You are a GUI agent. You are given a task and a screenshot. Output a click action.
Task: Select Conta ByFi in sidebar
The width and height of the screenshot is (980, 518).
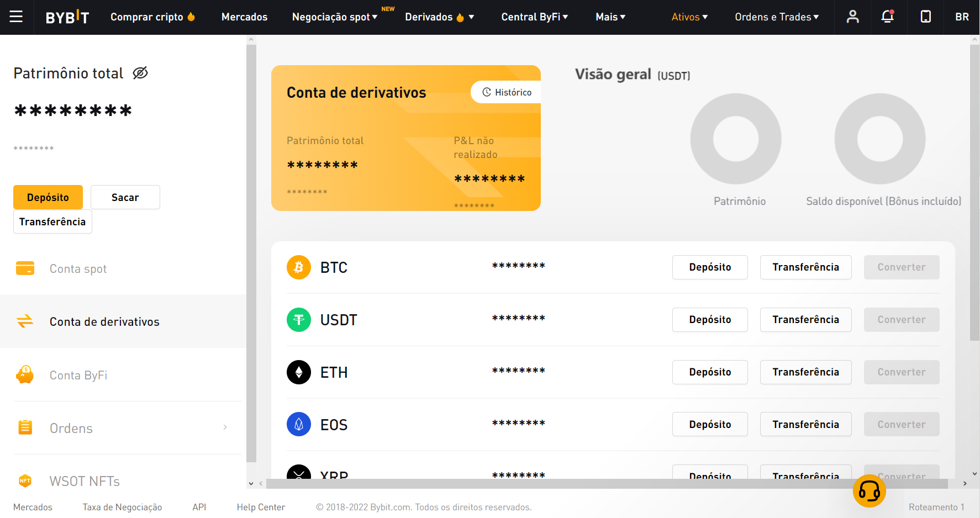coord(123,375)
